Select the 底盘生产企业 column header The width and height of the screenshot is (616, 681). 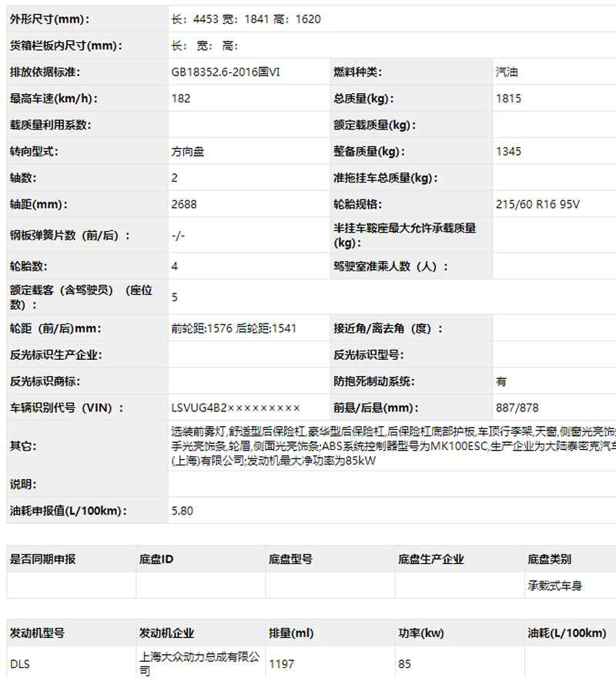pyautogui.click(x=431, y=559)
